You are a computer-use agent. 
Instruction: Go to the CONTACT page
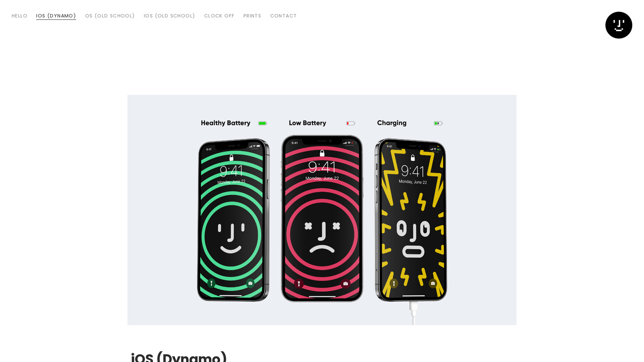(283, 16)
